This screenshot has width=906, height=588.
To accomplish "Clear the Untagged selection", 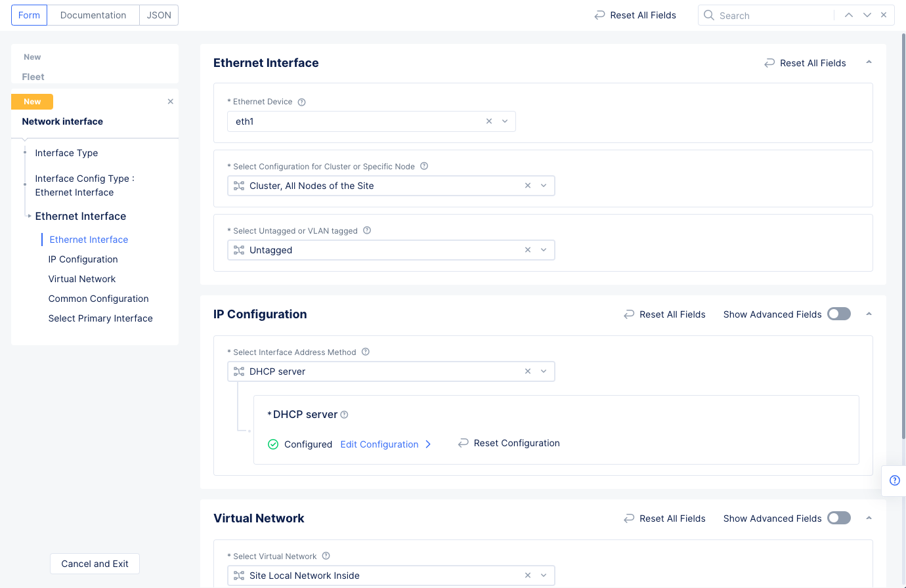I will click(x=528, y=250).
